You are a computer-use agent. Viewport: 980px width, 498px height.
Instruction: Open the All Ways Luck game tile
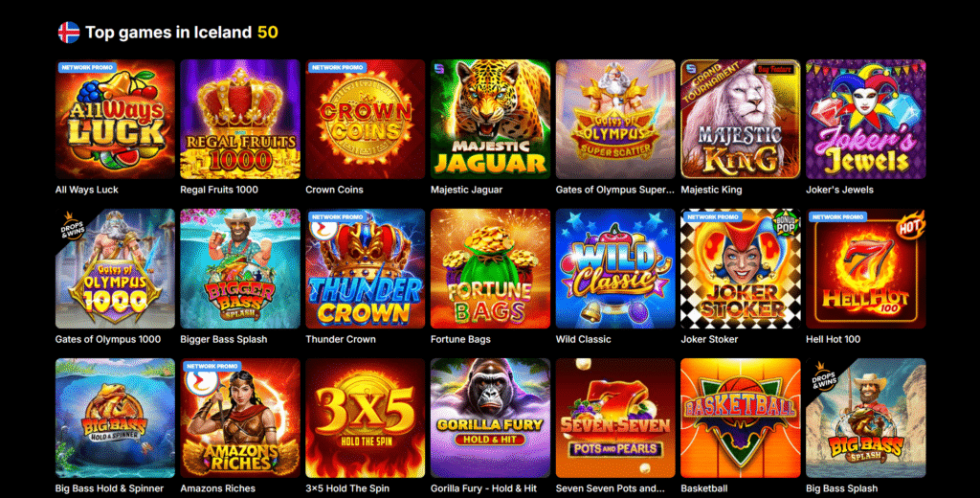point(115,120)
